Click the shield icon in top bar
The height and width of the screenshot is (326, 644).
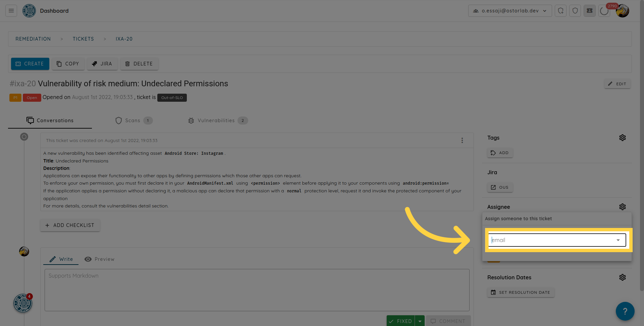575,11
